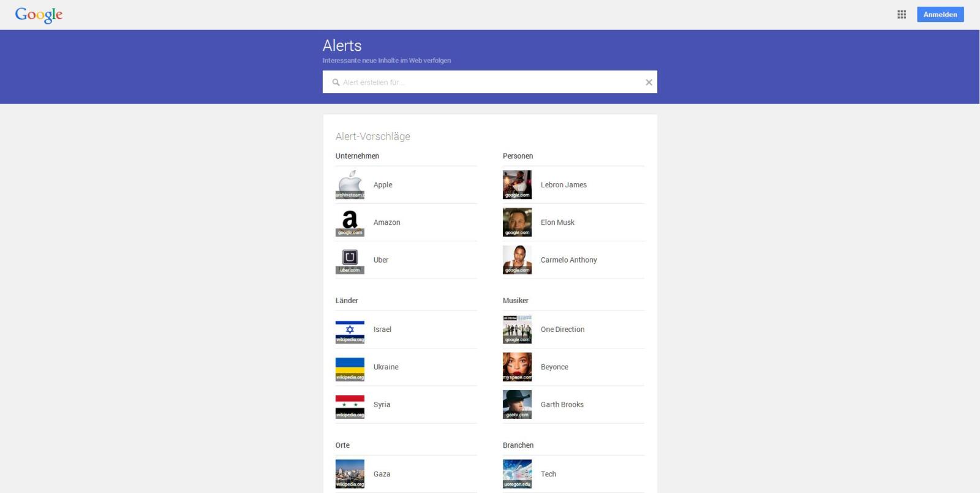The height and width of the screenshot is (493, 980).
Task: Select the Apple logo thumbnail
Action: pos(350,185)
